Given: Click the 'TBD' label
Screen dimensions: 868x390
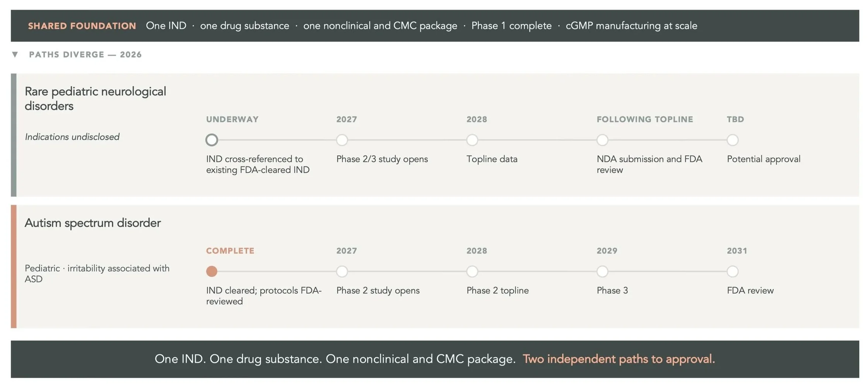Looking at the screenshot, I should 735,119.
